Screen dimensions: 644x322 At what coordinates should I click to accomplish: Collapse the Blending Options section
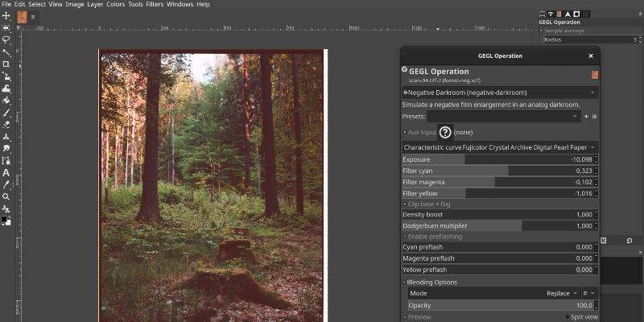pos(405,283)
